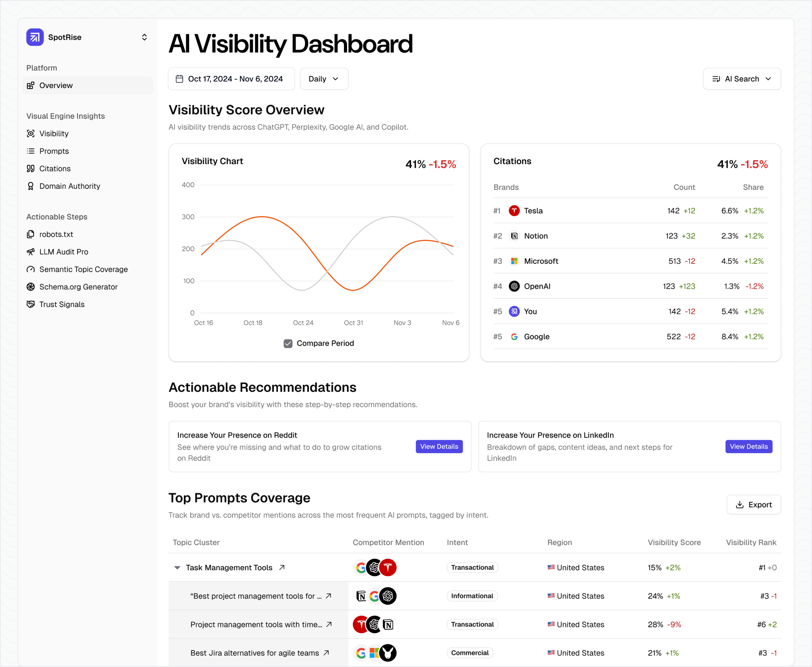Viewport: 812px width, 667px height.
Task: Open the Overview page in sidebar
Action: pos(88,85)
